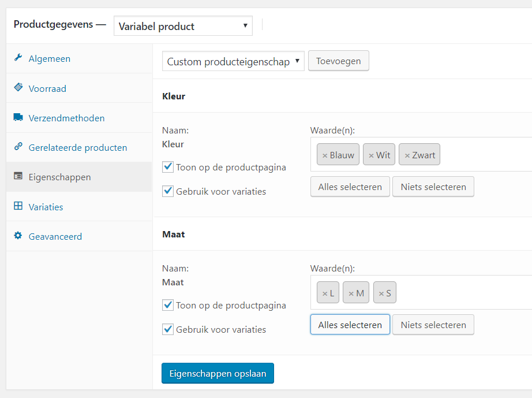Remove the size M value
Screen dimensions: 532x398
pos(351,294)
